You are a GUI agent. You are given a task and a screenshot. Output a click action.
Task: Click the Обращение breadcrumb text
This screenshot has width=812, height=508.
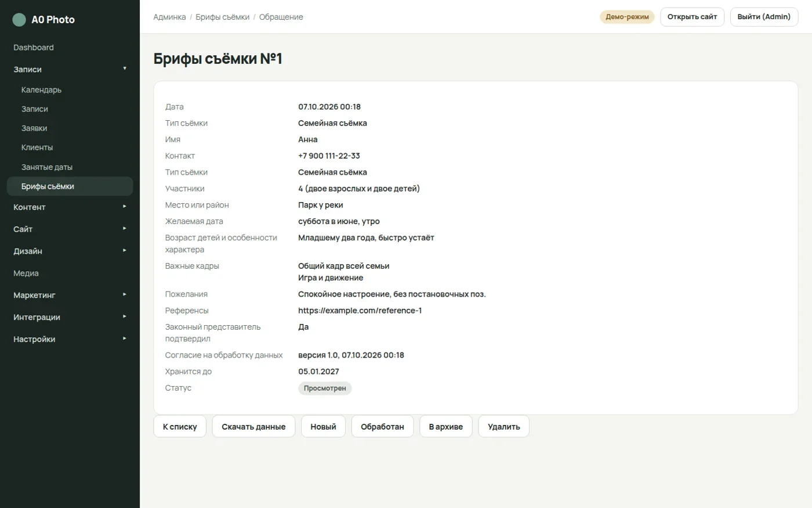[281, 17]
